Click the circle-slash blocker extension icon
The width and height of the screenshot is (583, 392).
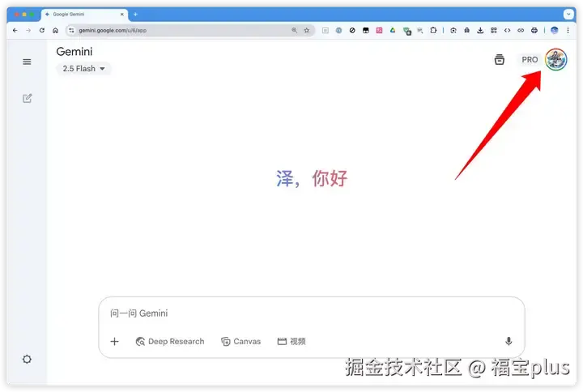coord(352,31)
